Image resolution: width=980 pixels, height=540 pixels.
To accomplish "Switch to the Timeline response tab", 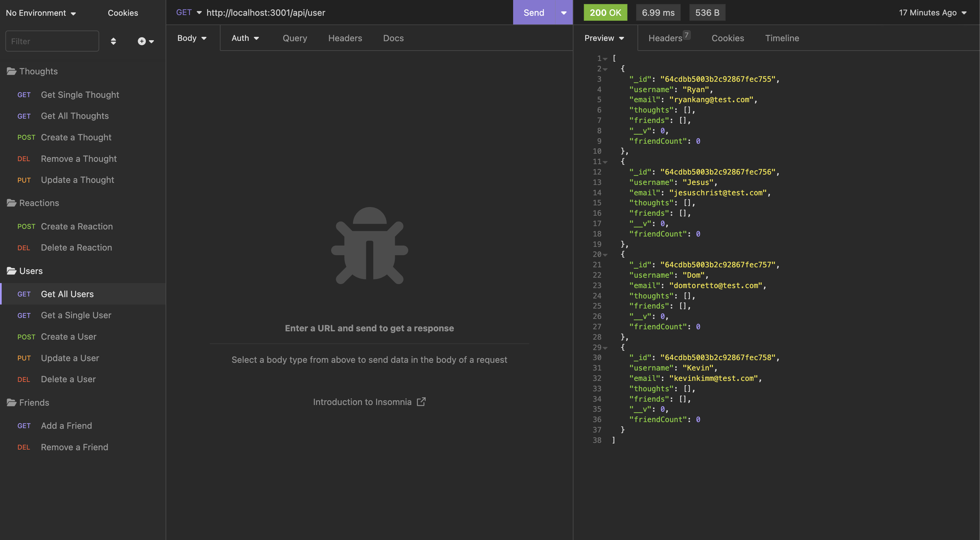I will (x=782, y=38).
